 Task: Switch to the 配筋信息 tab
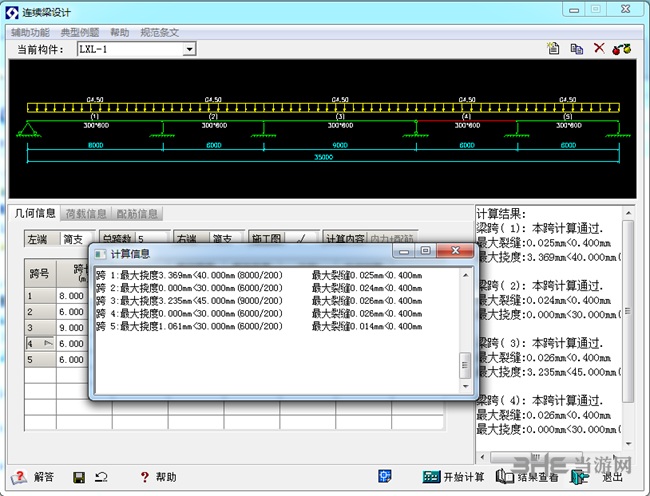point(137,214)
